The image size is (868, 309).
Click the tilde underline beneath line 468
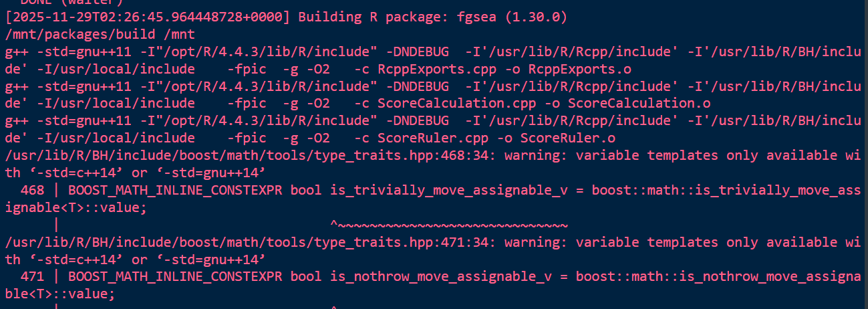tap(449, 225)
